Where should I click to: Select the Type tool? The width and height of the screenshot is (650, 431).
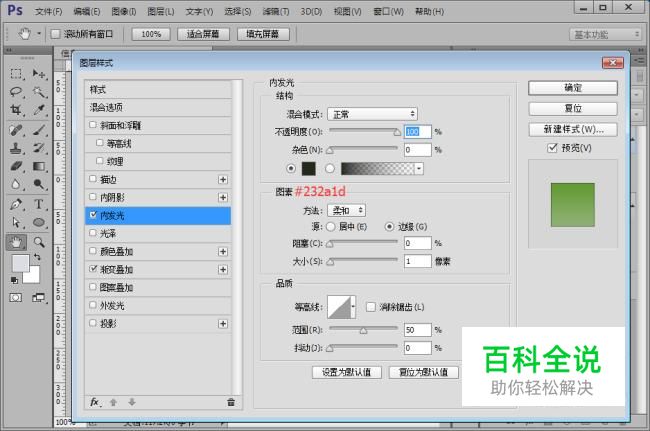(x=39, y=204)
